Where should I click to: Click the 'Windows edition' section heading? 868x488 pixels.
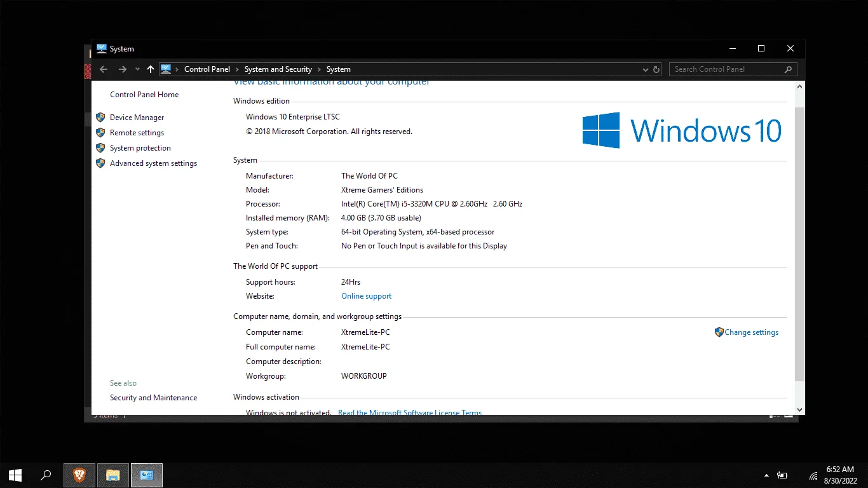(261, 101)
